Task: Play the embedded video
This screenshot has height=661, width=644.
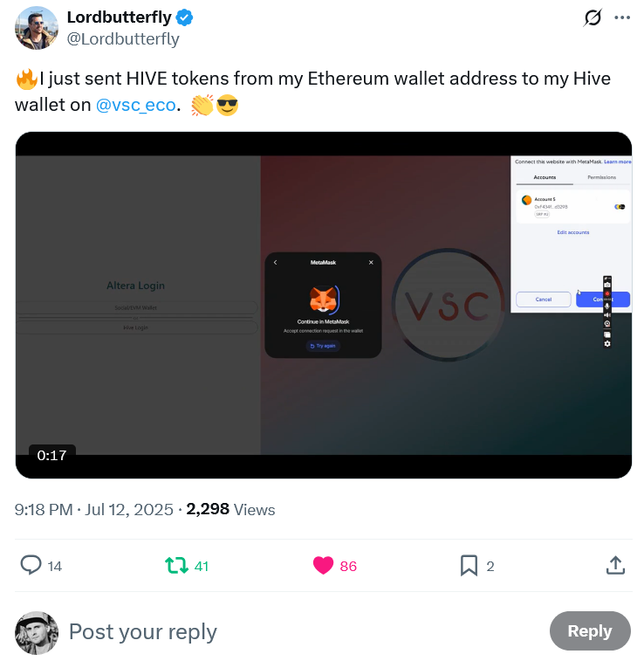Action: point(324,306)
